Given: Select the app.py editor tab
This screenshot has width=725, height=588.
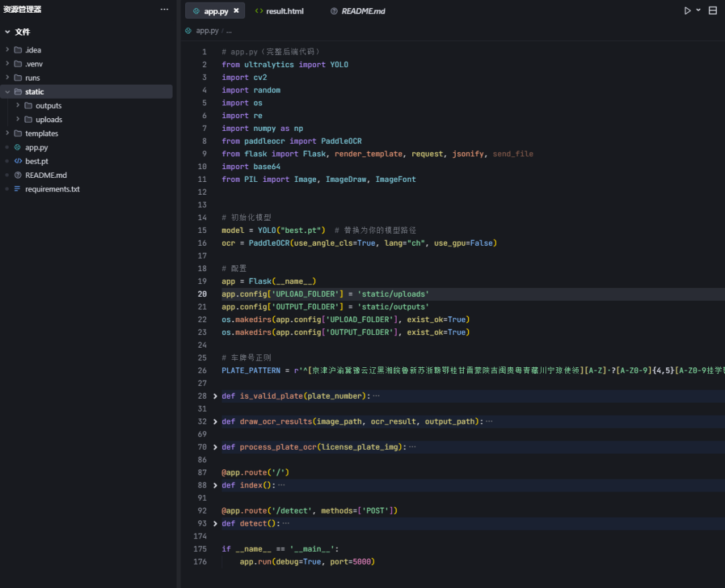Looking at the screenshot, I should 215,11.
